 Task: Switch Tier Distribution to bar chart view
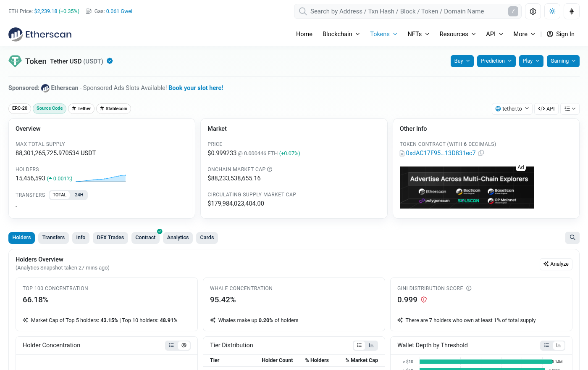(371, 346)
